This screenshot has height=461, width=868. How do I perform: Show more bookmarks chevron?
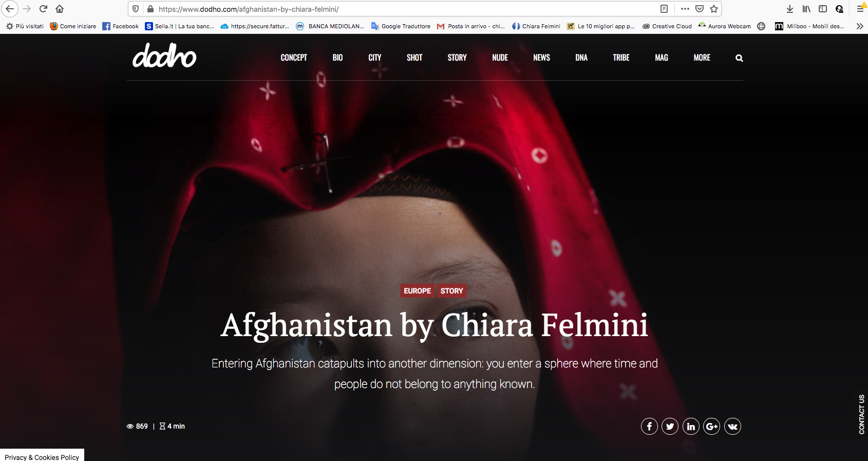(860, 26)
